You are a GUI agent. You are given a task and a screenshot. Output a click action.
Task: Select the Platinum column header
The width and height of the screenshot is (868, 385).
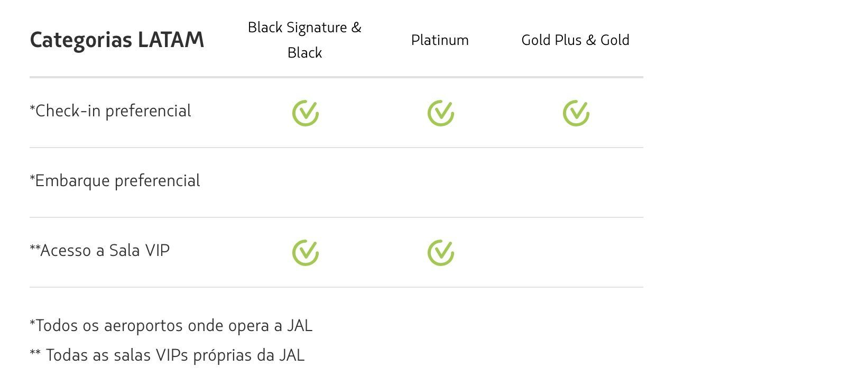(x=440, y=40)
